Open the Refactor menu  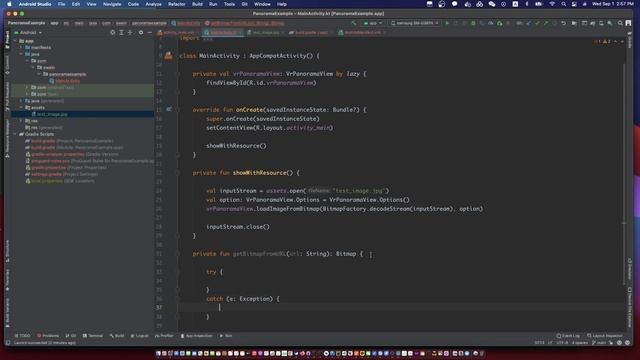pyautogui.click(x=177, y=4)
